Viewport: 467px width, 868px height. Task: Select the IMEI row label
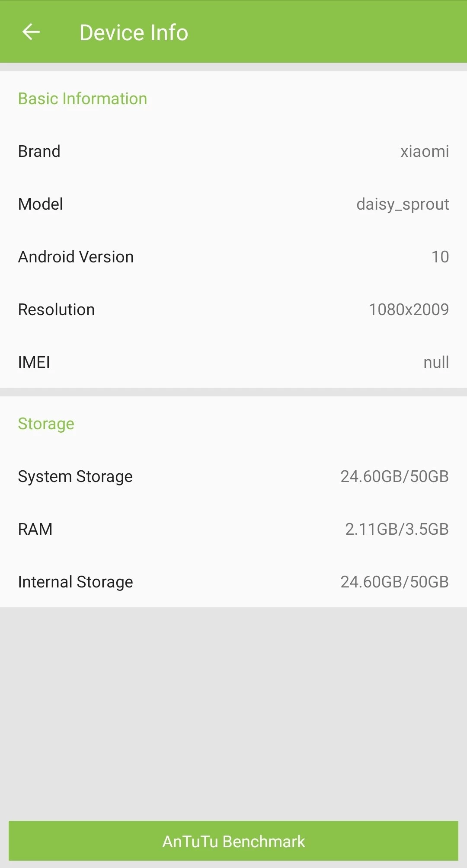coord(34,363)
